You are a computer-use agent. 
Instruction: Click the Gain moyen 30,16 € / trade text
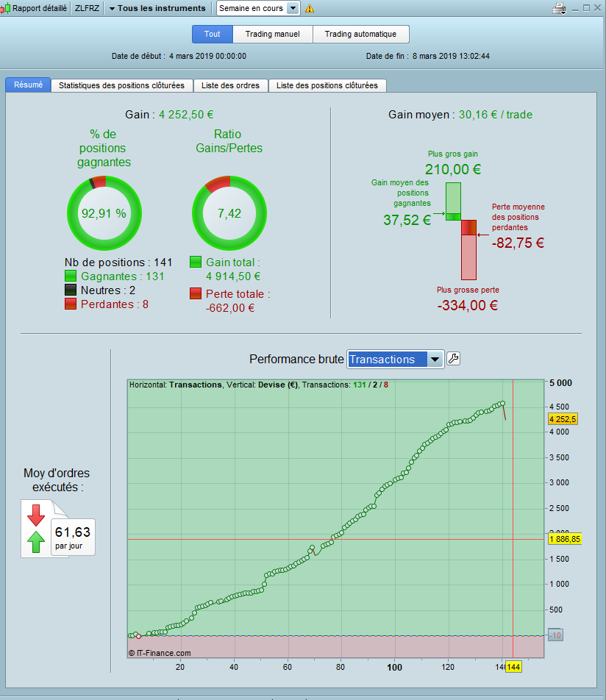coord(460,115)
